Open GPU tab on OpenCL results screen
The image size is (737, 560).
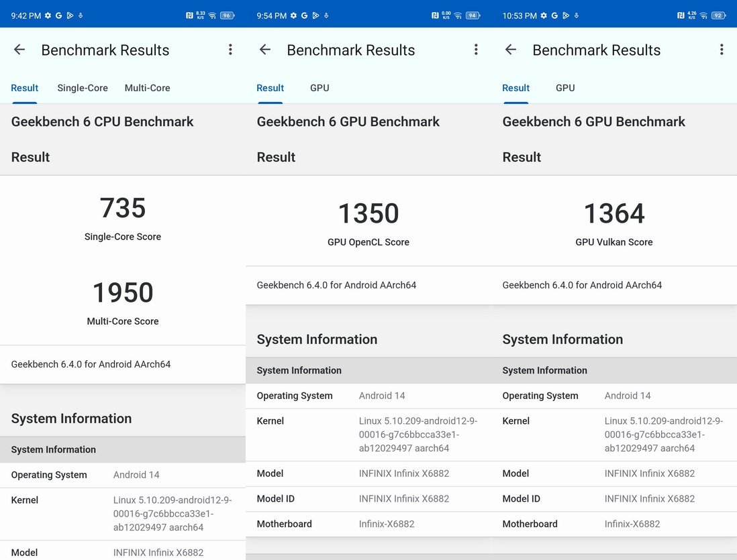320,88
